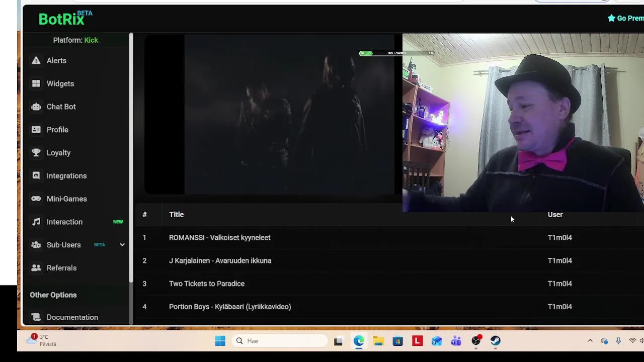Click the Interaction music note icon
The width and height of the screenshot is (644, 362).
coord(36,222)
